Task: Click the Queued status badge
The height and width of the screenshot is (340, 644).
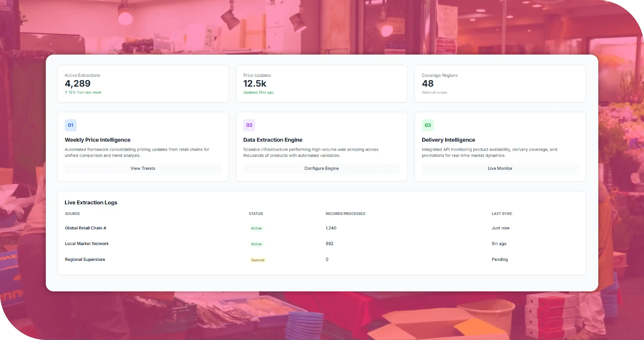Action: pyautogui.click(x=257, y=260)
